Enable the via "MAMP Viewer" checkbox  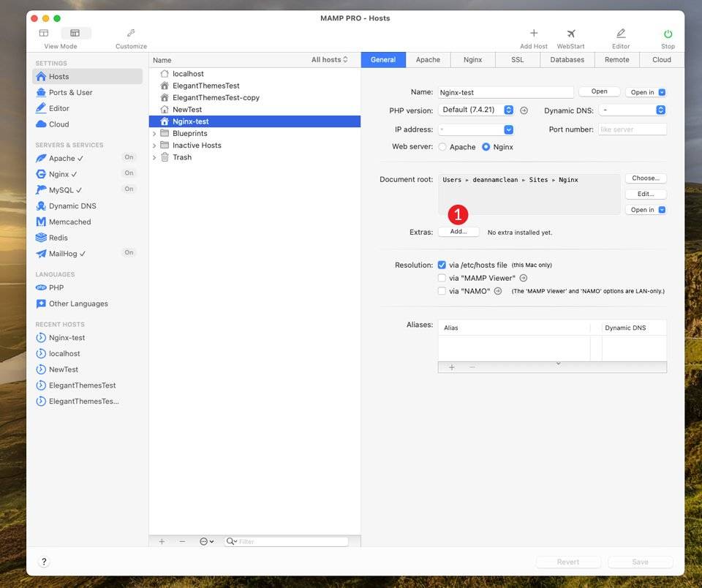click(442, 278)
